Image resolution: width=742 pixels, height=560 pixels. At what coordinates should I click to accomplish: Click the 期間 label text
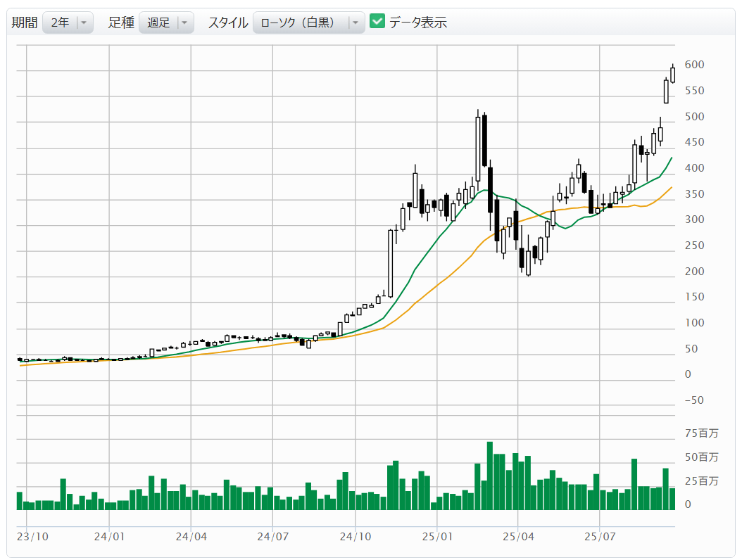[x=25, y=23]
